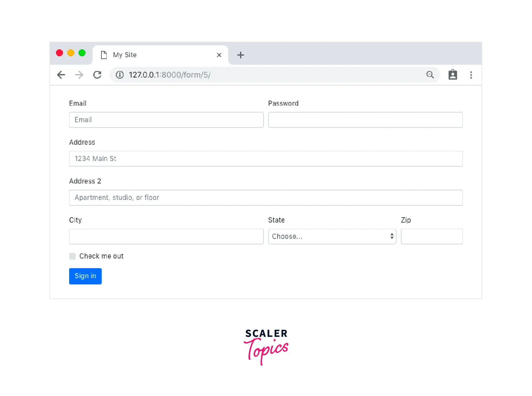Screen dimensions: 532x396
Task: Click into the Password field
Action: (365, 120)
